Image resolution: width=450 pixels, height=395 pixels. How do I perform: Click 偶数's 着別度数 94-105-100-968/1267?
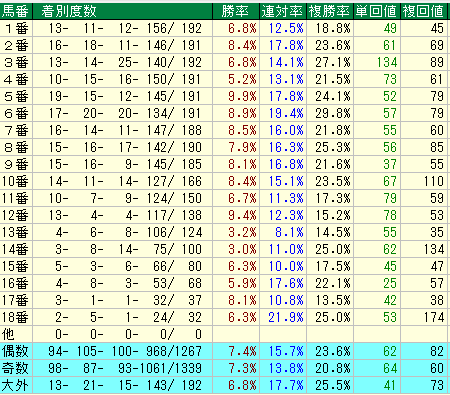125,351
